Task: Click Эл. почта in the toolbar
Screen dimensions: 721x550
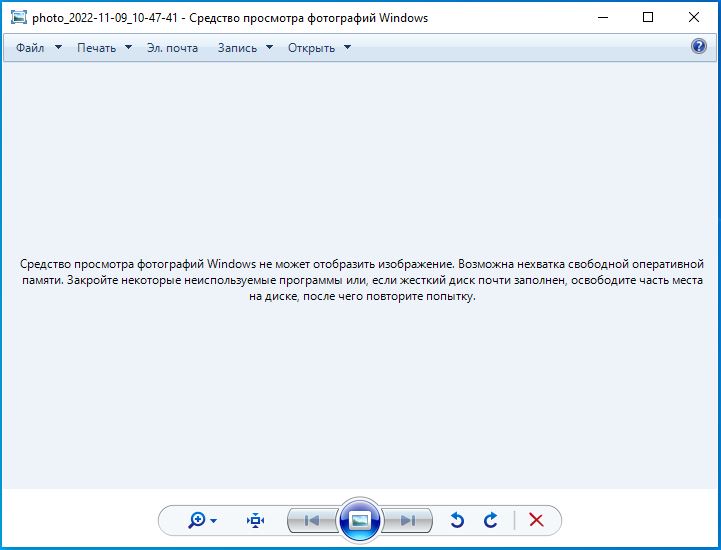Action: click(x=172, y=48)
